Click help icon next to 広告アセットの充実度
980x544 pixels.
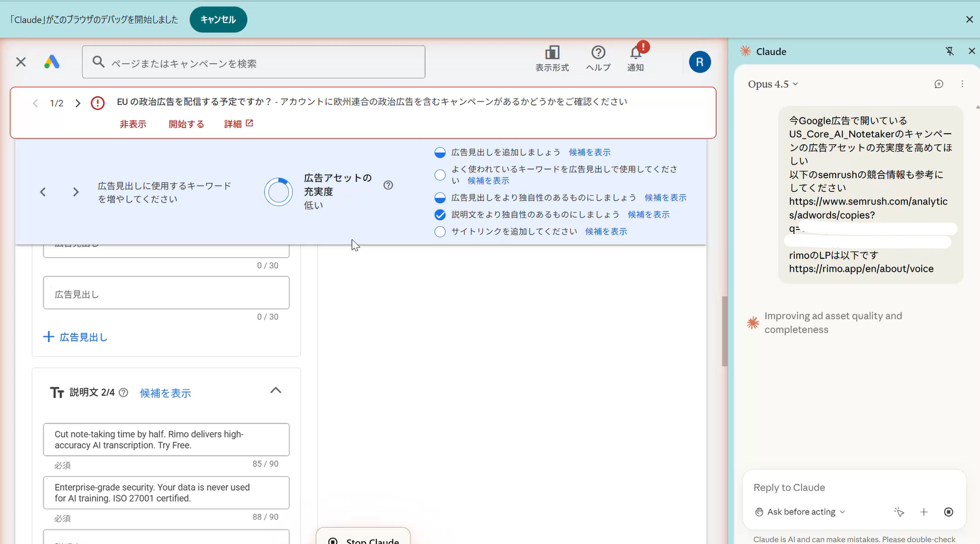coord(388,185)
